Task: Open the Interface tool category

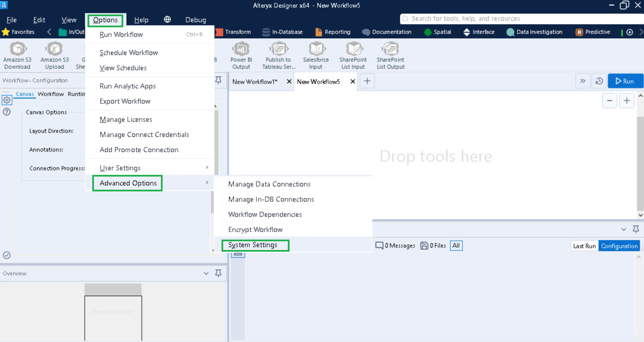Action: (x=479, y=32)
